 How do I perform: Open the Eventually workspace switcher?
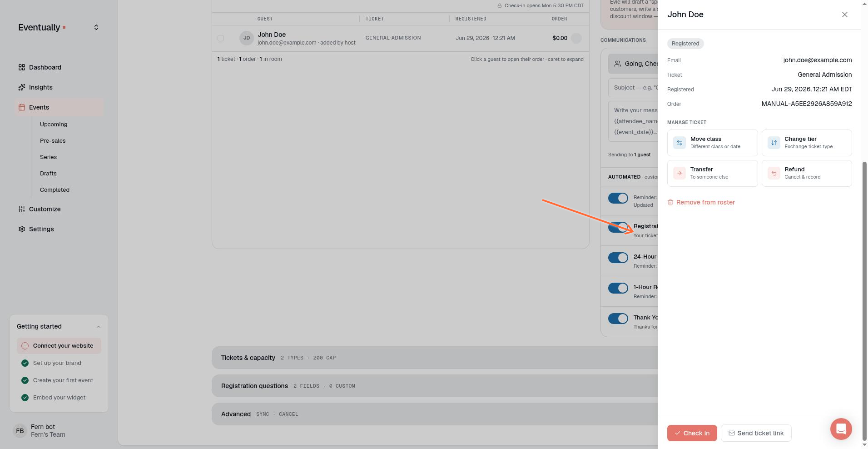tap(96, 27)
